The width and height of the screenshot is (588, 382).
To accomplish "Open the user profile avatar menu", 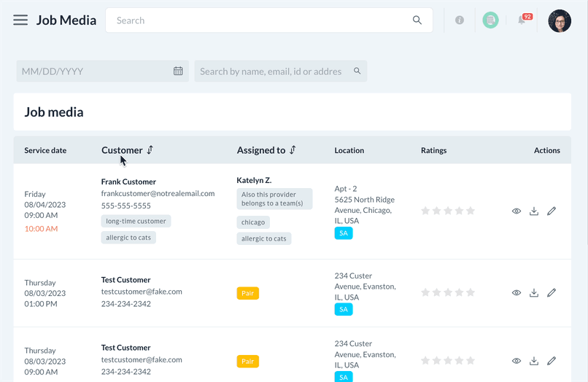I will point(560,20).
